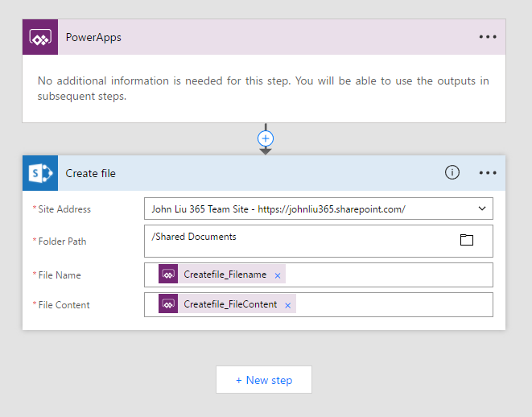The width and height of the screenshot is (532, 417).
Task: Remove the Createfile_Filename token
Action: 278,275
